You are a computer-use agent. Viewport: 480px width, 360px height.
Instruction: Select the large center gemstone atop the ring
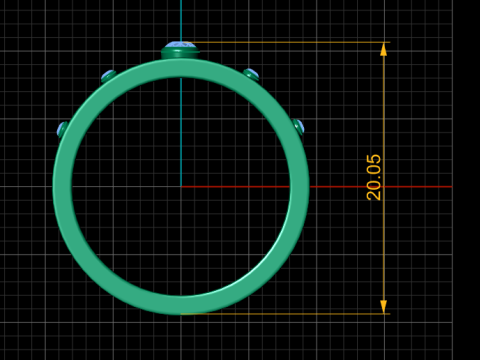click(x=180, y=45)
